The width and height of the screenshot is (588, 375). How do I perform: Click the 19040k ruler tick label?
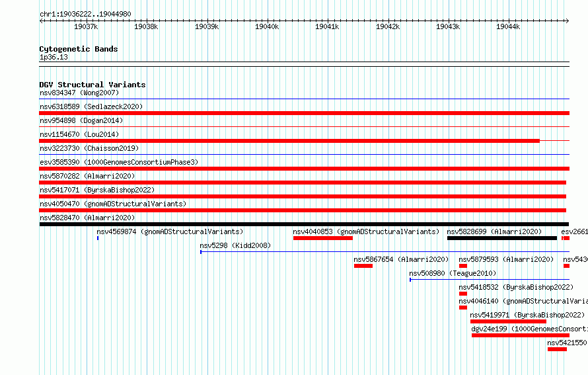click(267, 26)
